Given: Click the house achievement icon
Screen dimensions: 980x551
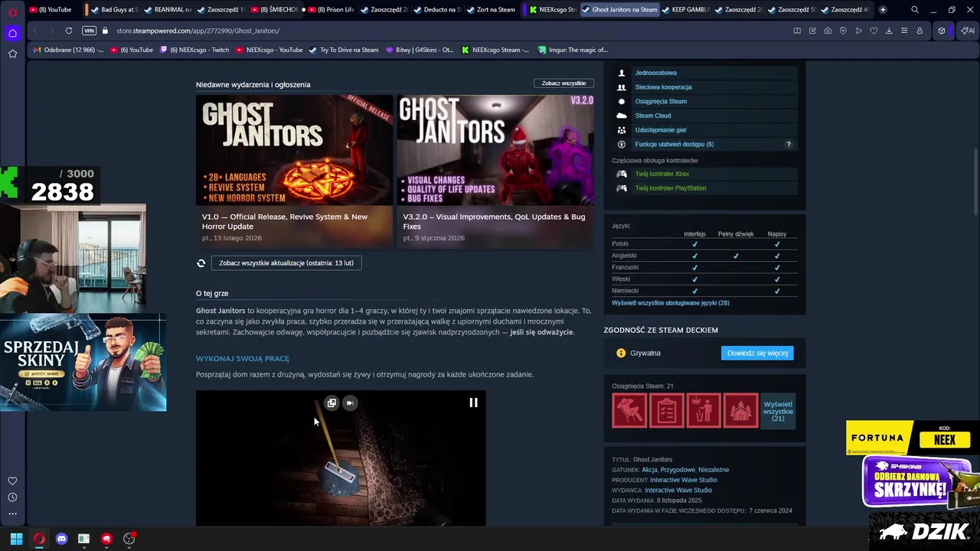Looking at the screenshot, I should 740,410.
